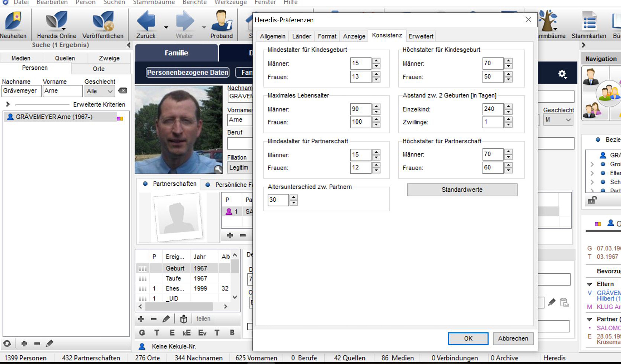Click the settings gear icon

(x=562, y=74)
